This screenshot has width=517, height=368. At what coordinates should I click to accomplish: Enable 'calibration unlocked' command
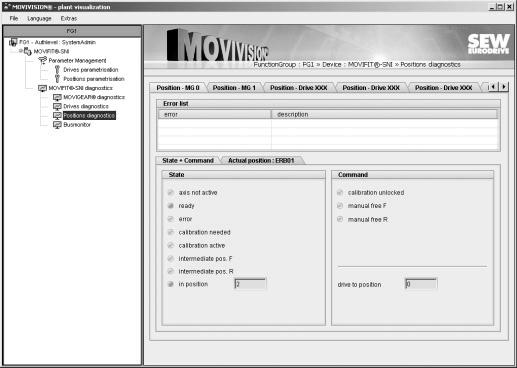340,192
